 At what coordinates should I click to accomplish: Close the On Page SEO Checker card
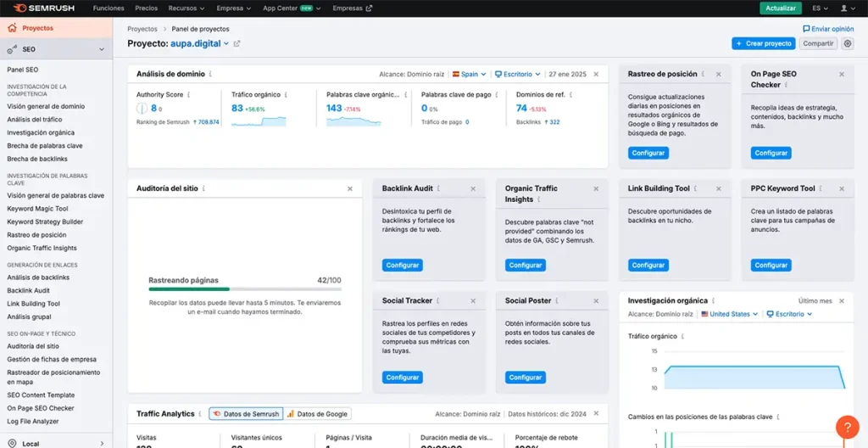click(x=842, y=75)
